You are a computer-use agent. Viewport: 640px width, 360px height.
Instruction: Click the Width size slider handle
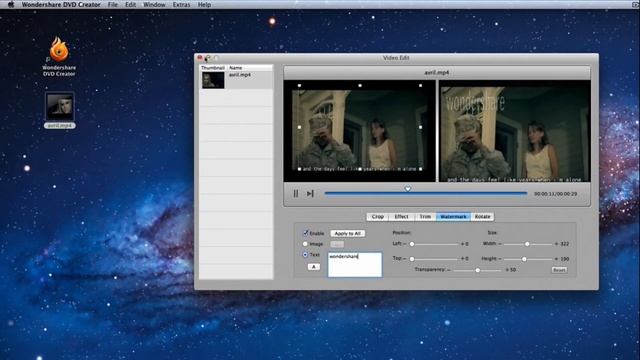tap(527, 244)
